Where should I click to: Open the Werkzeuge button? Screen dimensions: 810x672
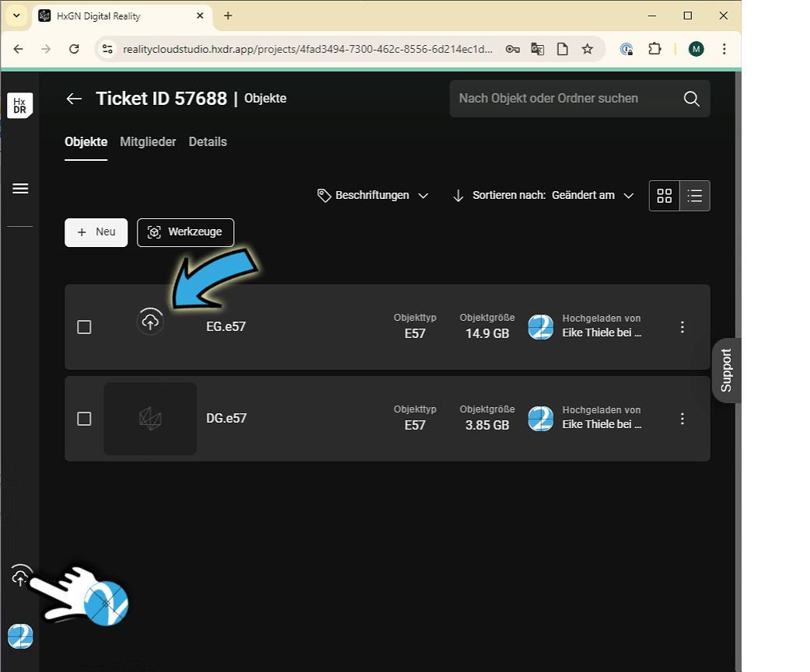tap(186, 233)
